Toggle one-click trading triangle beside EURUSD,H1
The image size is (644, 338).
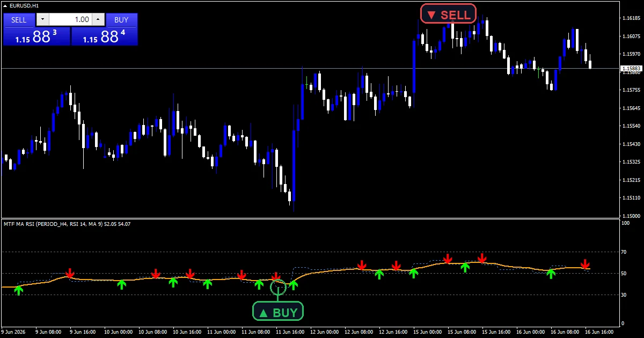[x=5, y=5]
